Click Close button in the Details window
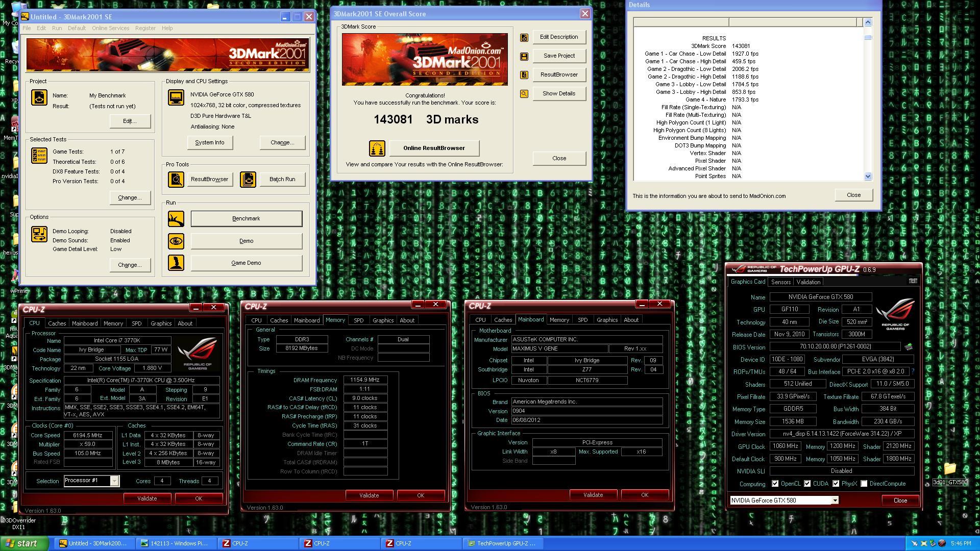 853,195
